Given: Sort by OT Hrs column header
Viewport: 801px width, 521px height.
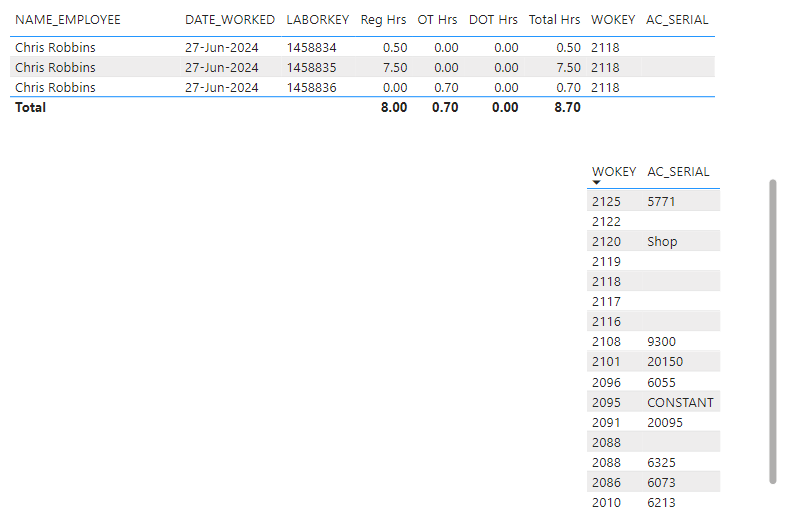Looking at the screenshot, I should pos(437,20).
